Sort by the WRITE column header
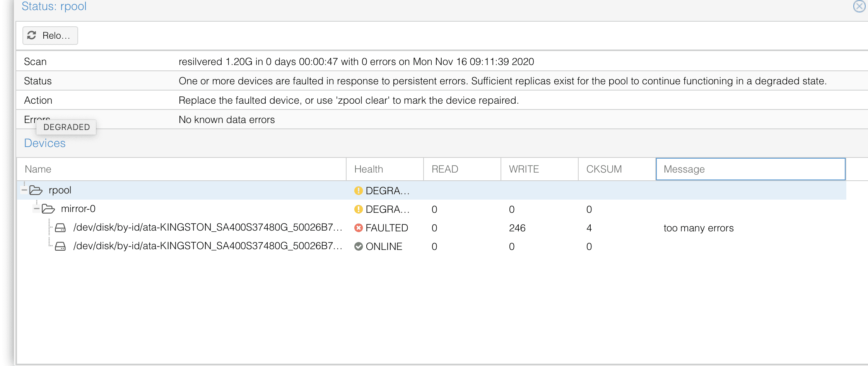Screen dimensions: 868x366 point(540,169)
